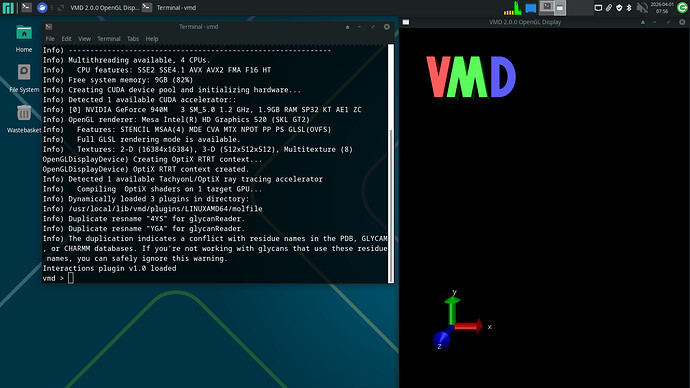690x388 pixels.
Task: Click the display/screen tray icon
Action: click(598, 7)
